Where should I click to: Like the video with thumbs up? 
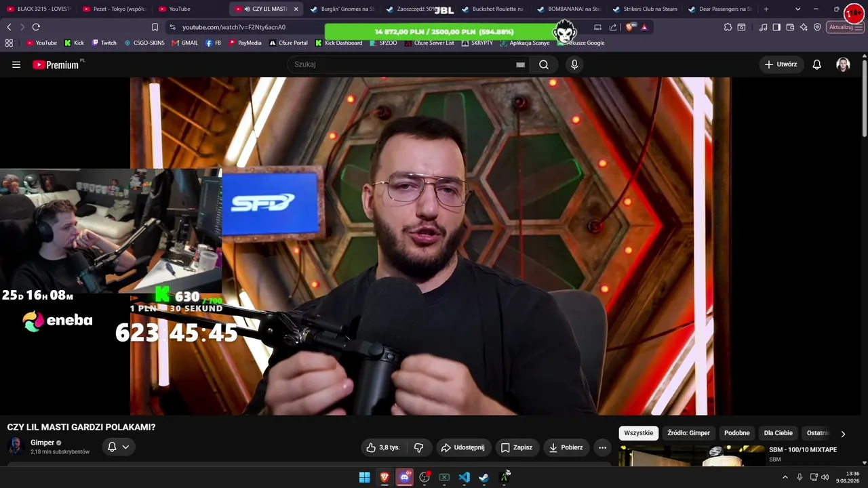tap(383, 447)
